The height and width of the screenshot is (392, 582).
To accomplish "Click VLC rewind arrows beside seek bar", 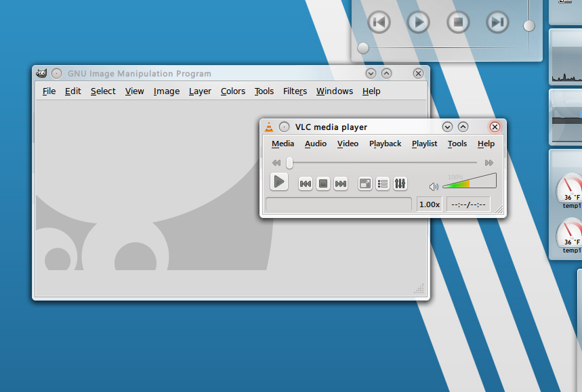I will coord(276,162).
